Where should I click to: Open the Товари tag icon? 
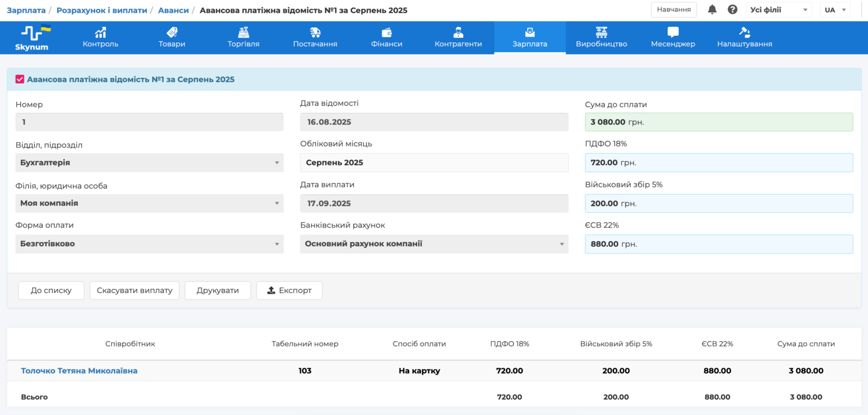coord(172,32)
